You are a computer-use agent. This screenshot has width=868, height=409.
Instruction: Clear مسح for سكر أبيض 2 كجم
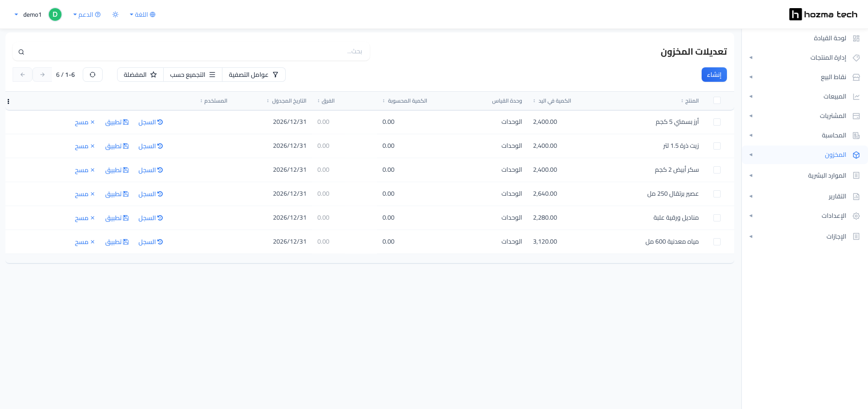[x=85, y=170]
